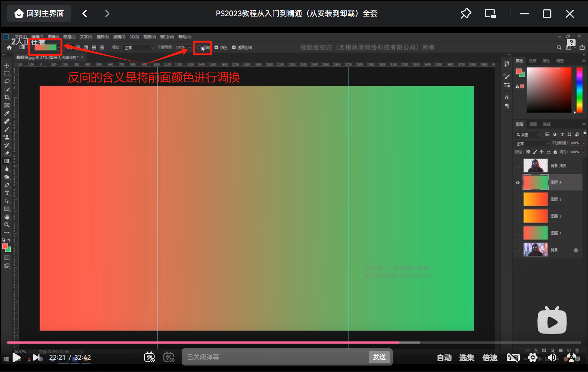588x372 pixels.
Task: Pin the video player window
Action: tap(466, 14)
